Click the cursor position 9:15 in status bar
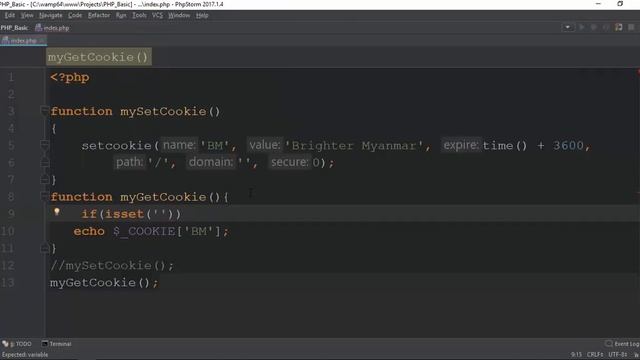 tap(576, 355)
